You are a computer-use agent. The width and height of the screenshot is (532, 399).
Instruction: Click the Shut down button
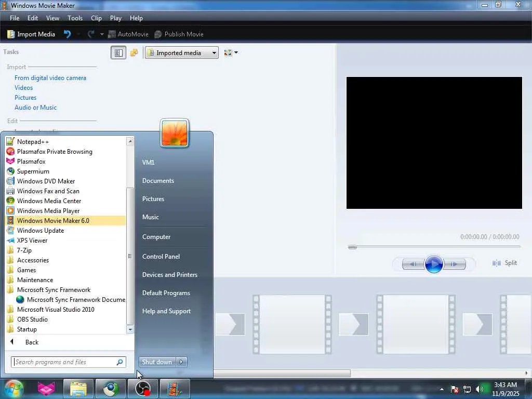pyautogui.click(x=157, y=362)
